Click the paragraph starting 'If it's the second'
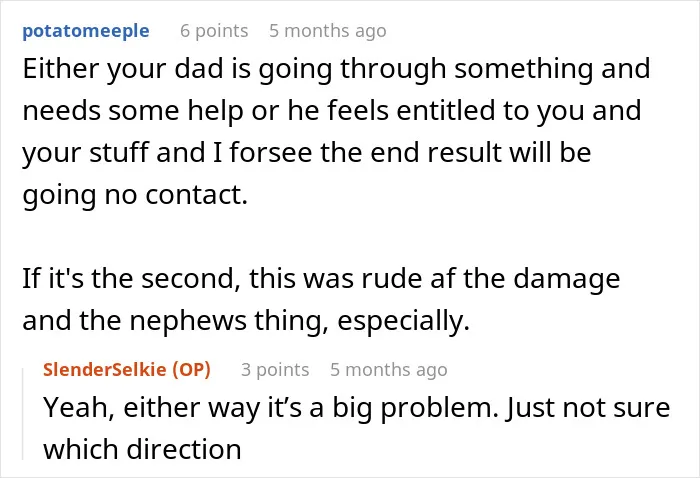This screenshot has height=478, width=700. click(x=321, y=299)
